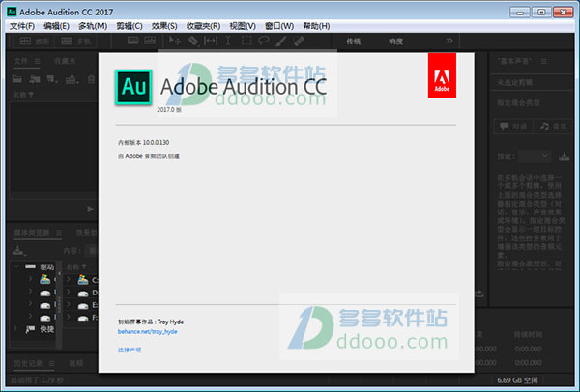Select the Razor tool
Viewport: 580px width, 392px height.
tap(193, 41)
